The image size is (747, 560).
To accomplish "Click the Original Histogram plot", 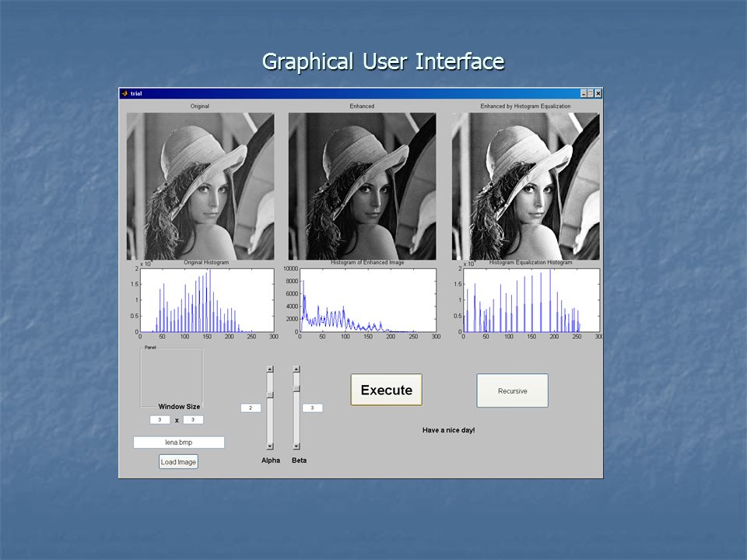I will click(207, 300).
